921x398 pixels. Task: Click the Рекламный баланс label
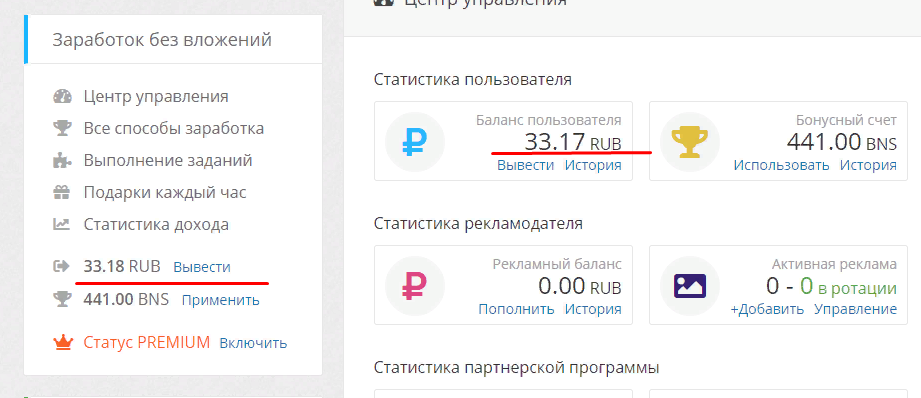click(x=557, y=264)
